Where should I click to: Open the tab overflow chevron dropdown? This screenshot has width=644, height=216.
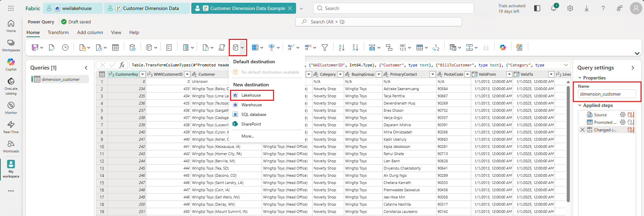click(x=301, y=9)
